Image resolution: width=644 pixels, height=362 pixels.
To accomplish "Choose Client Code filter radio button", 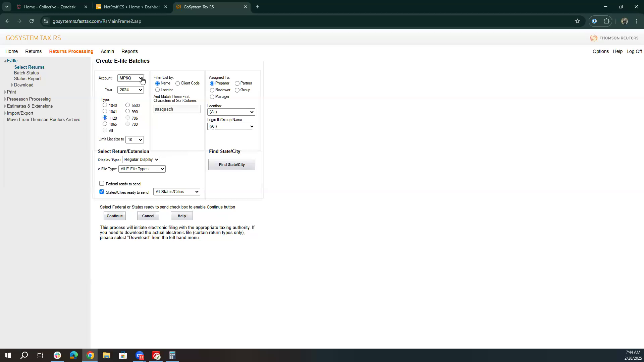I will tap(177, 83).
